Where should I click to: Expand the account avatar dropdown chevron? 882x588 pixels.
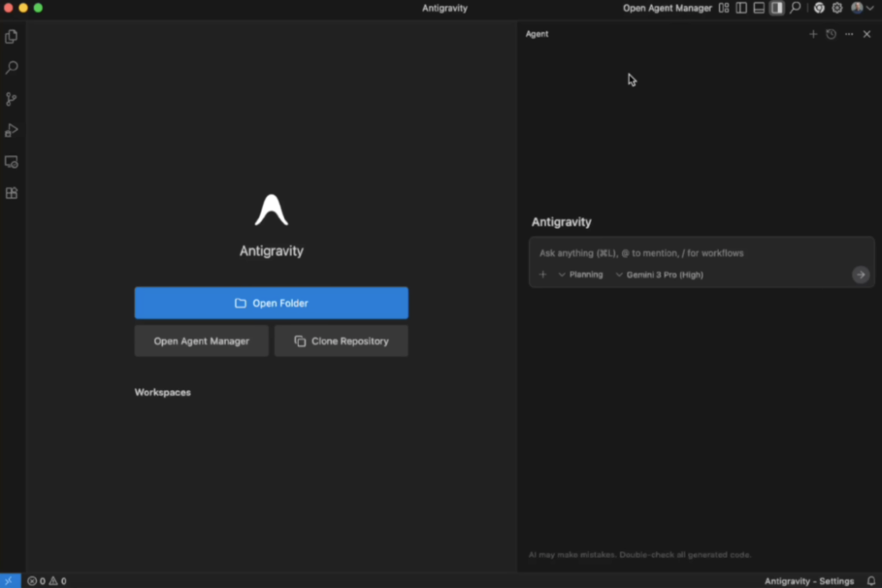point(872,8)
